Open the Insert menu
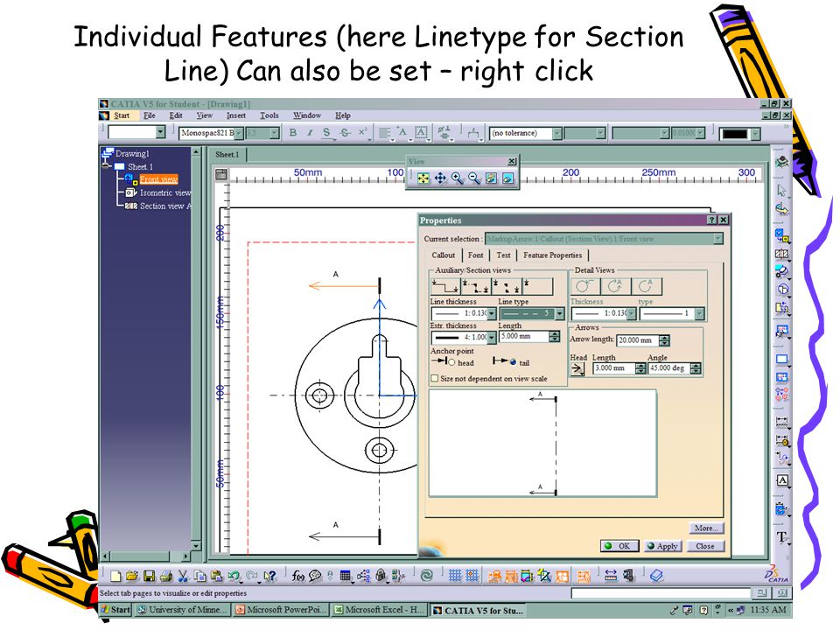This screenshot has height=630, width=840. pos(235,115)
